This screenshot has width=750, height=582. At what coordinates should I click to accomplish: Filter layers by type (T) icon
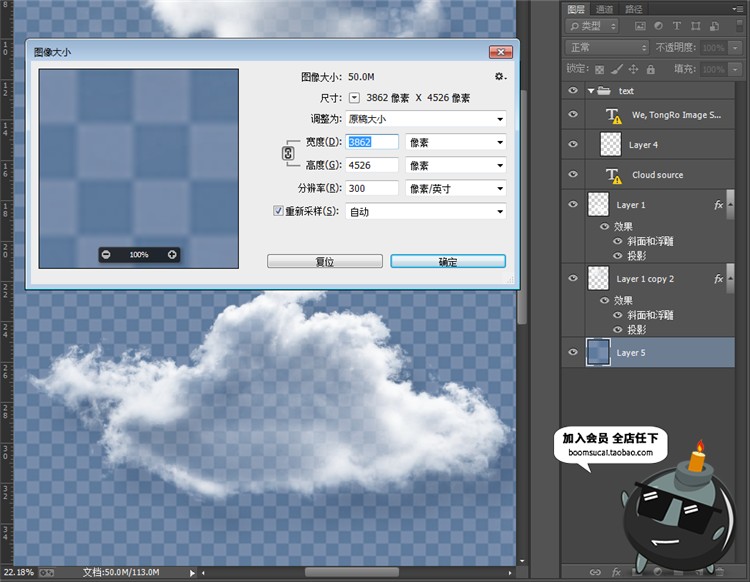pyautogui.click(x=677, y=26)
